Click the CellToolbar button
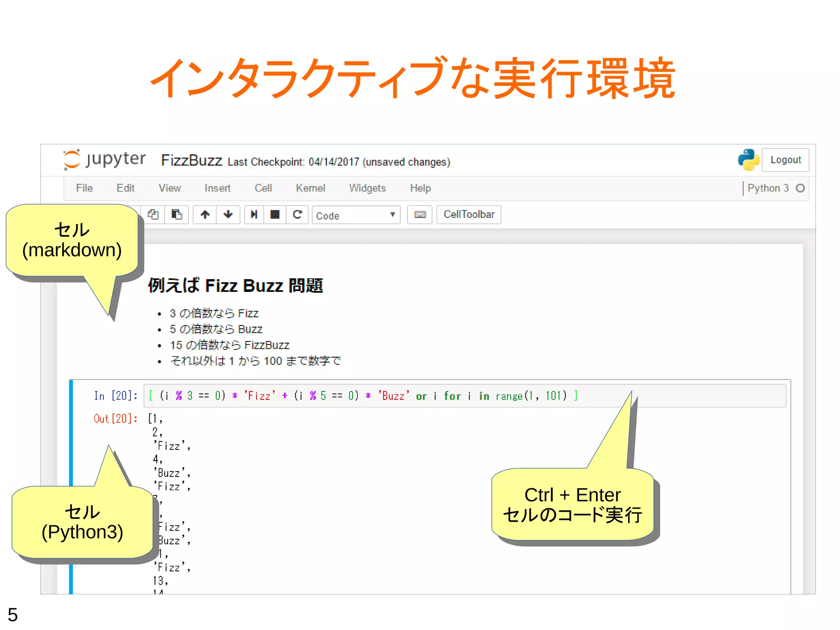 (469, 215)
